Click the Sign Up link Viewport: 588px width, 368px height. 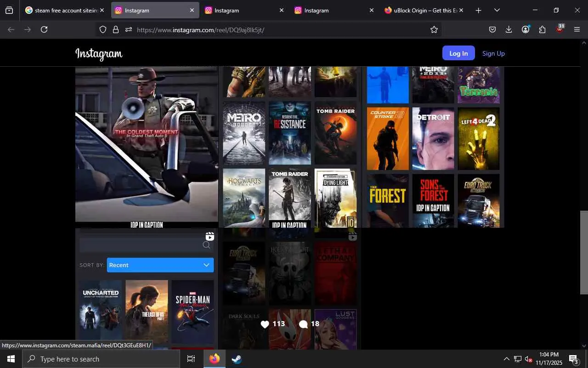[x=493, y=53]
